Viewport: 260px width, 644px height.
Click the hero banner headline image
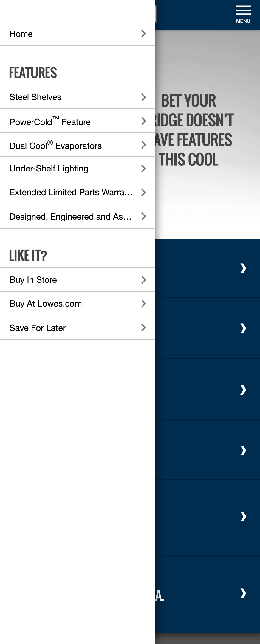pyautogui.click(x=208, y=134)
